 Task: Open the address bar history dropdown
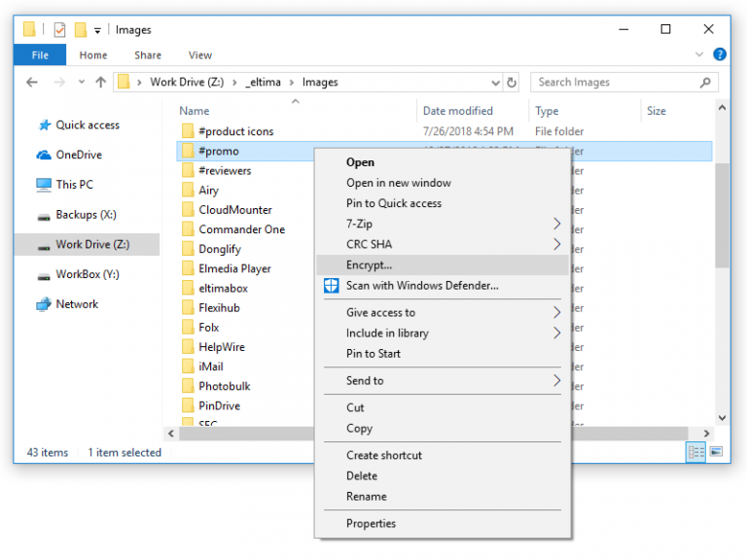pyautogui.click(x=495, y=83)
